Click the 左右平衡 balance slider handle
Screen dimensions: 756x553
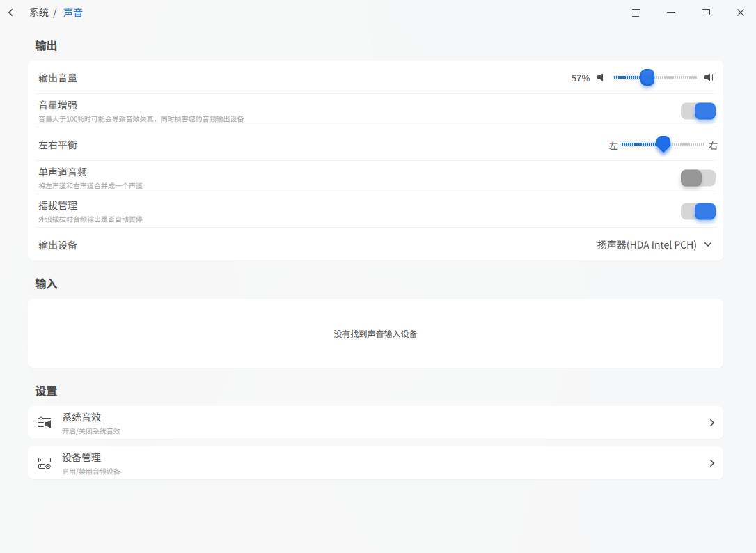point(663,143)
